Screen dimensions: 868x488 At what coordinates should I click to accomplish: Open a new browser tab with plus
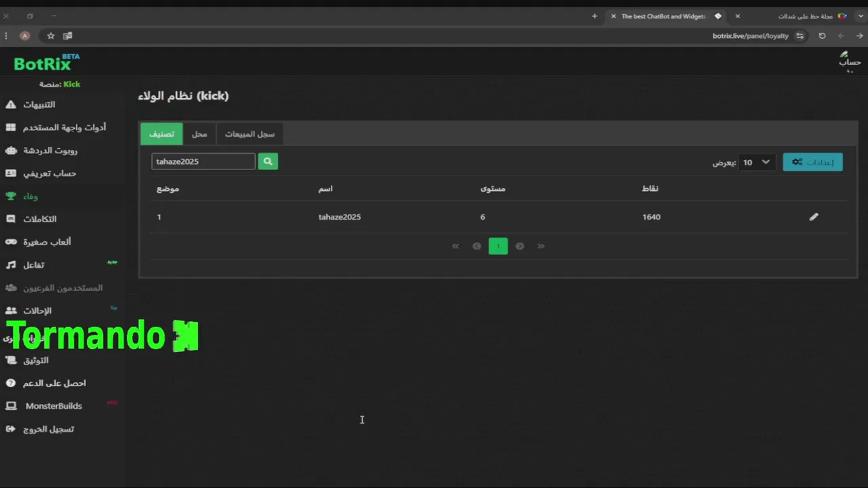pos(595,16)
